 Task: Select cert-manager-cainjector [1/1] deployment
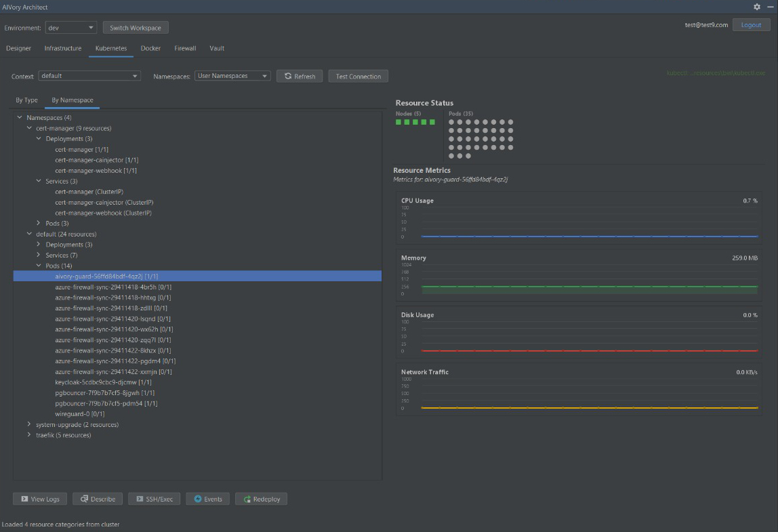97,160
